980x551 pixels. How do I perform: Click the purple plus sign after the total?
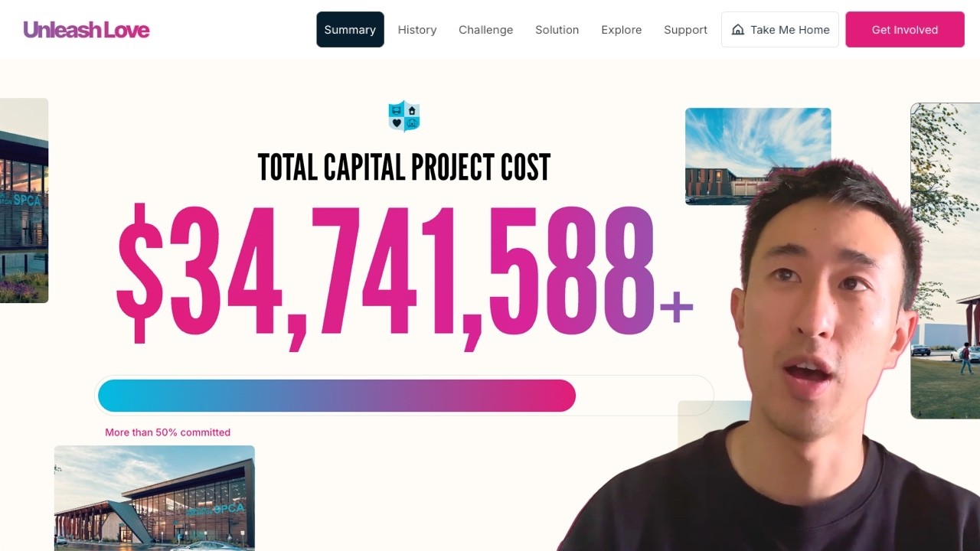676,308
